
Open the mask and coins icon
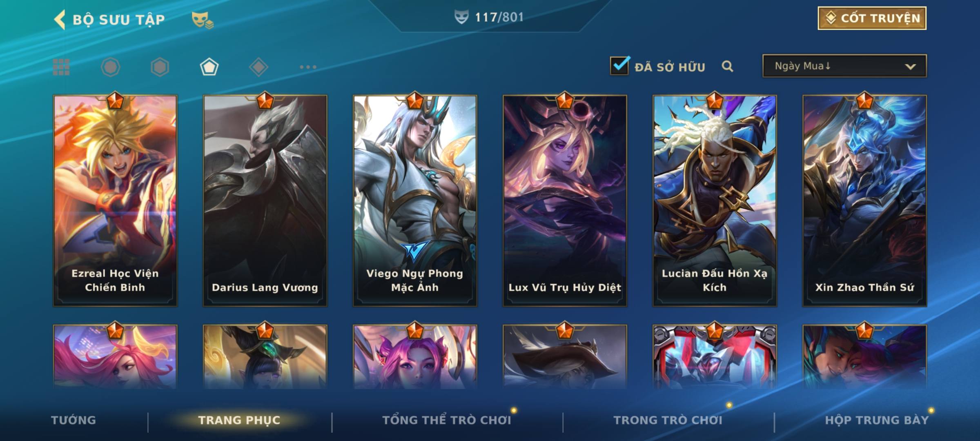pos(203,20)
